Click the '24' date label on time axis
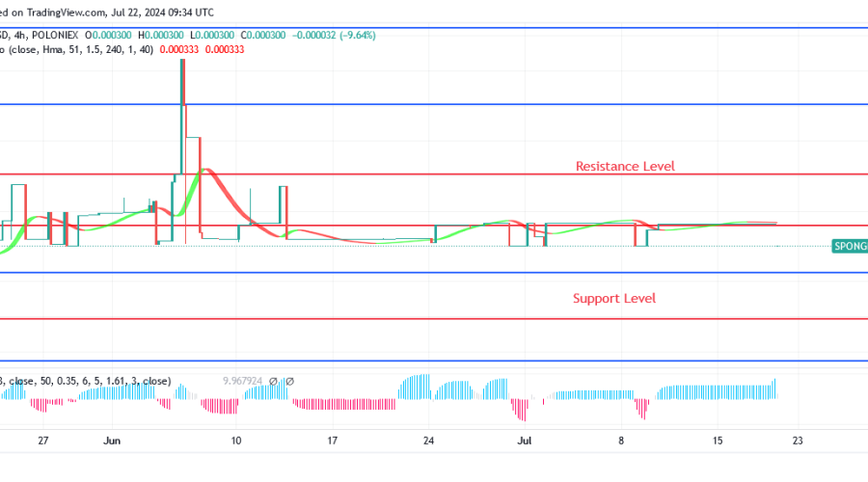Screen dimensions: 868x482 [x=428, y=441]
